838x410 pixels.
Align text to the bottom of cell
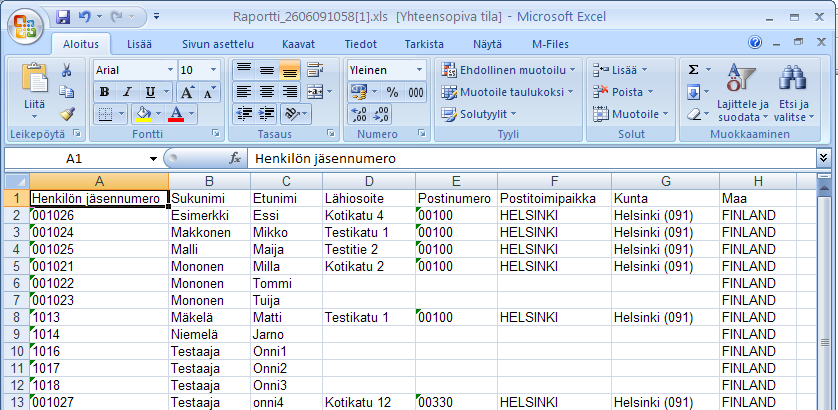[289, 70]
